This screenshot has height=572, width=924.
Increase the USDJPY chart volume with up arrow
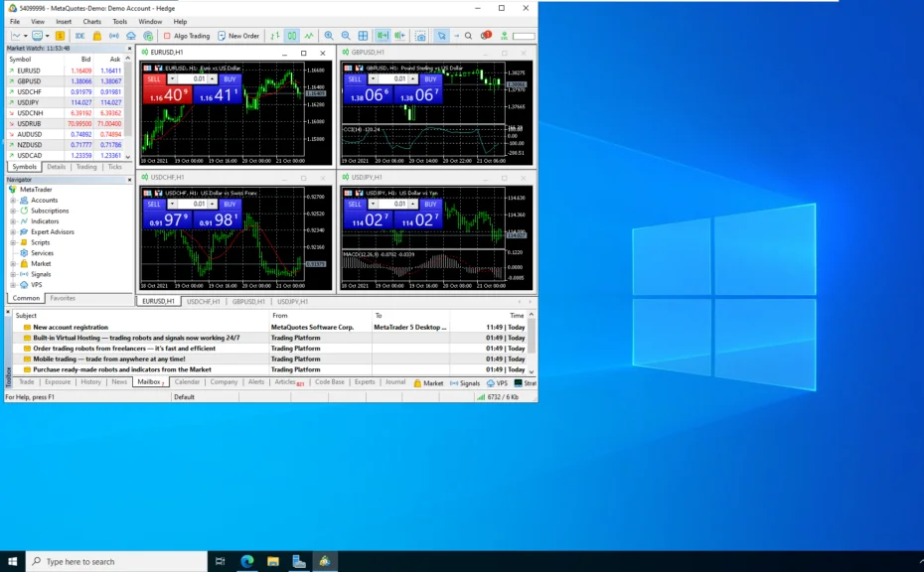coord(413,204)
